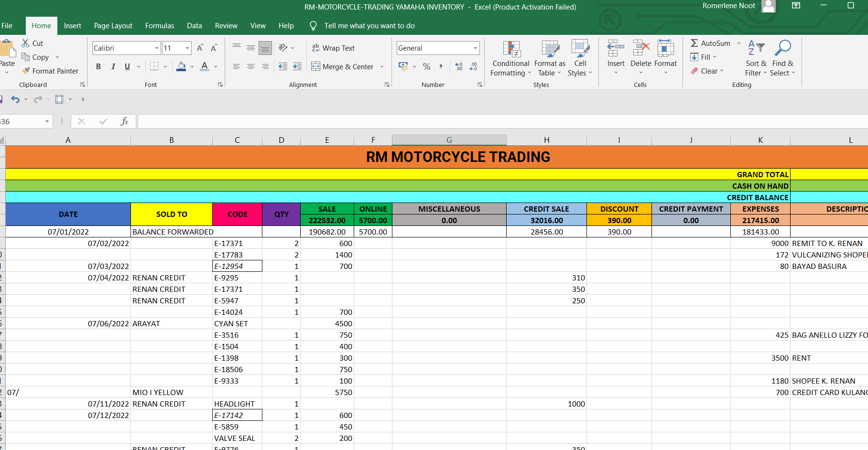Image resolution: width=868 pixels, height=450 pixels.
Task: Toggle Bold formatting
Action: tap(98, 66)
